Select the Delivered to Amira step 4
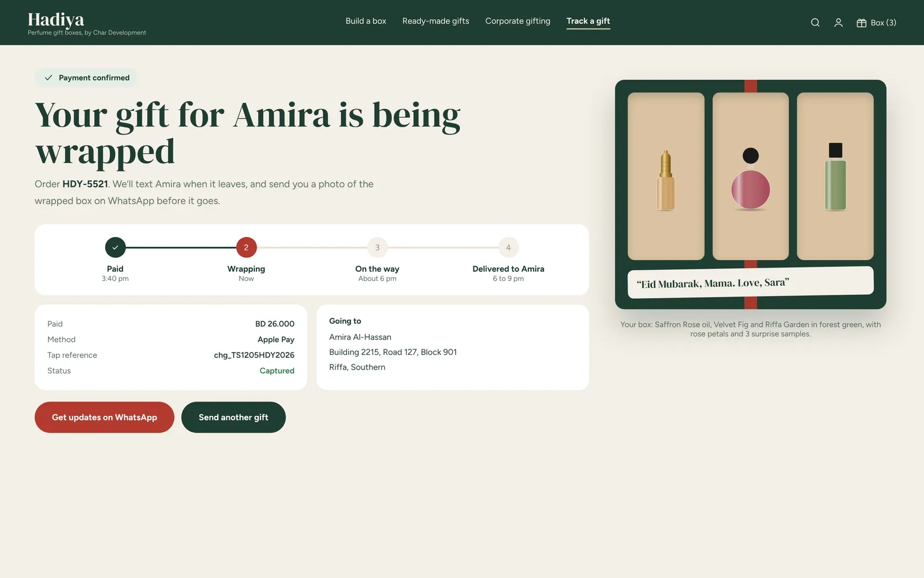The height and width of the screenshot is (578, 924). point(508,247)
